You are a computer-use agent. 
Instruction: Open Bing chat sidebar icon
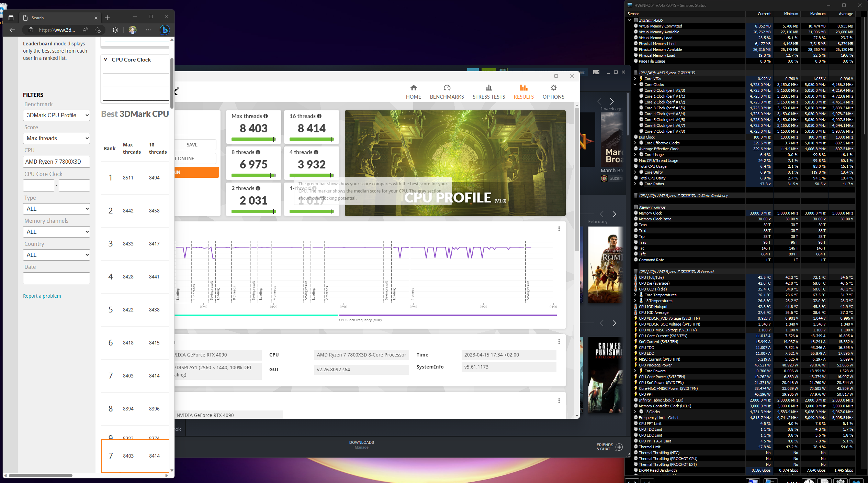165,30
